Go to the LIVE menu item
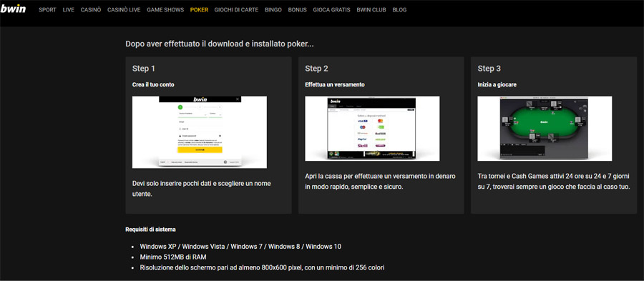This screenshot has height=281, width=644. [x=69, y=10]
